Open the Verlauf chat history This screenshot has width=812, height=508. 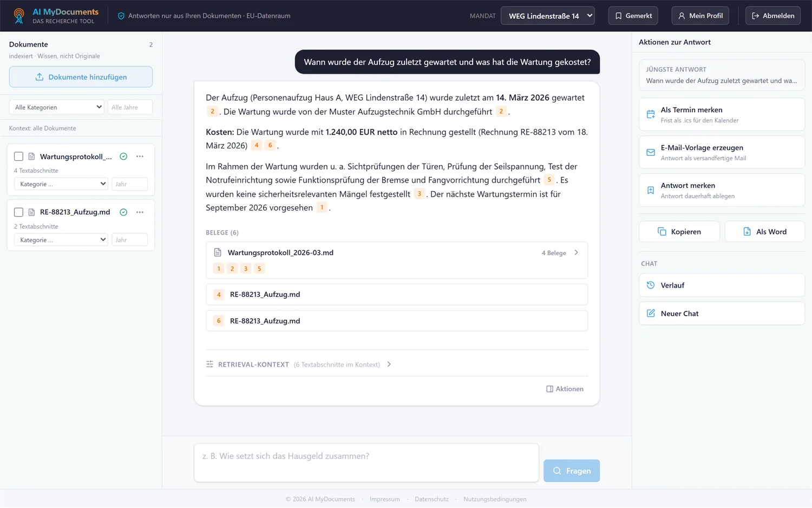tap(722, 285)
